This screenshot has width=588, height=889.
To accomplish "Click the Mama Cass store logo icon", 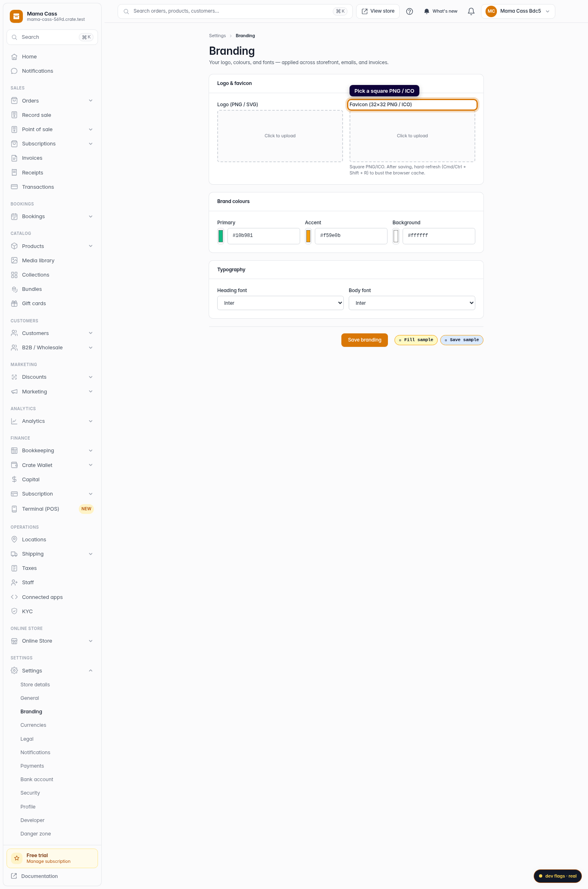I will click(x=16, y=16).
